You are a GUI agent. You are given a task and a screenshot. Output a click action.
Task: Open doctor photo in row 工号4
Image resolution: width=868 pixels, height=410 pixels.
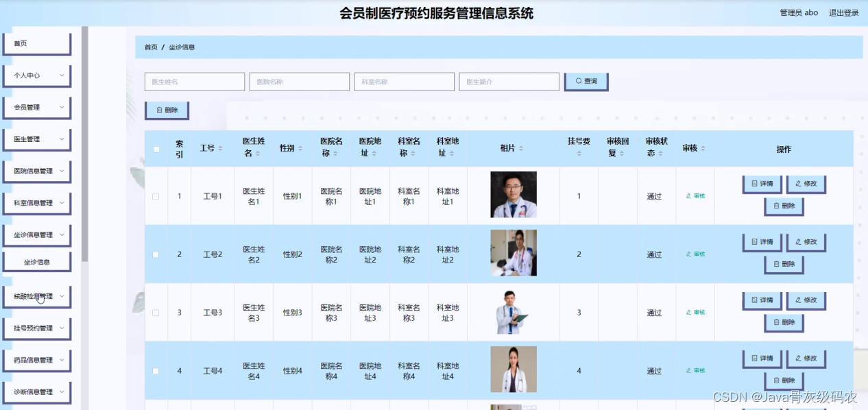pyautogui.click(x=514, y=370)
